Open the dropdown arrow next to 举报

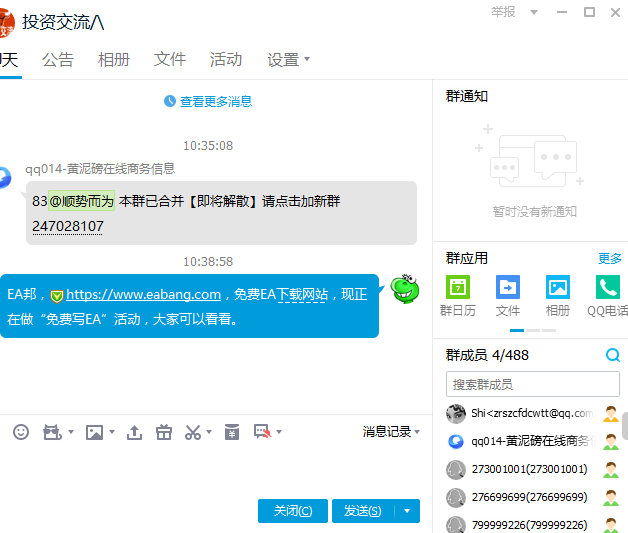pyautogui.click(x=533, y=12)
